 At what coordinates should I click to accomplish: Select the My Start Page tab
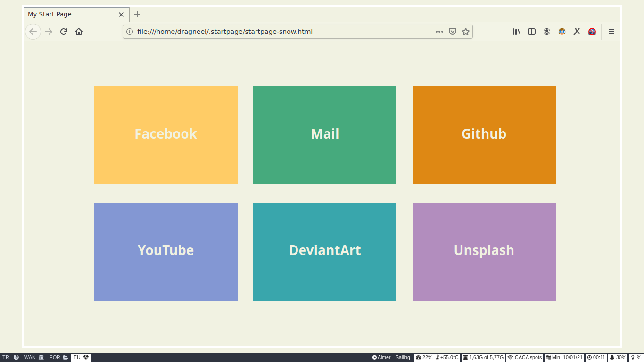(71, 14)
